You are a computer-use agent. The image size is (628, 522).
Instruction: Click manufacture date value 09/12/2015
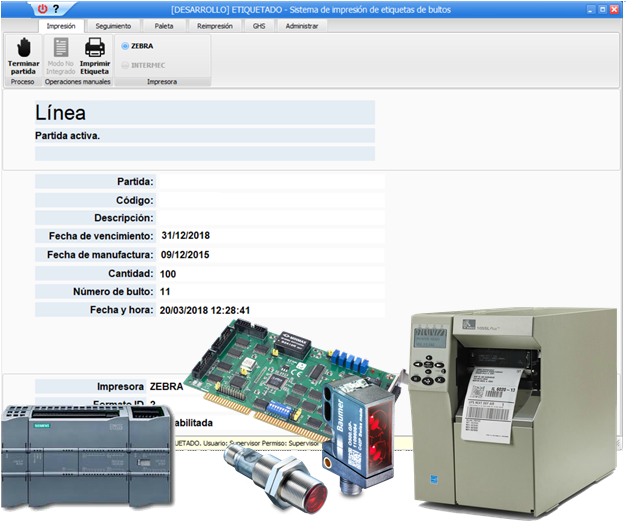[x=185, y=255]
